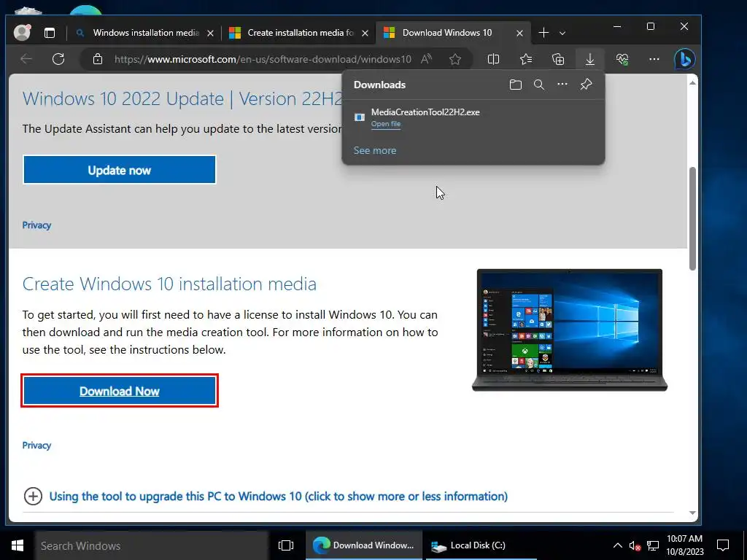View site information lock icon

(98, 59)
